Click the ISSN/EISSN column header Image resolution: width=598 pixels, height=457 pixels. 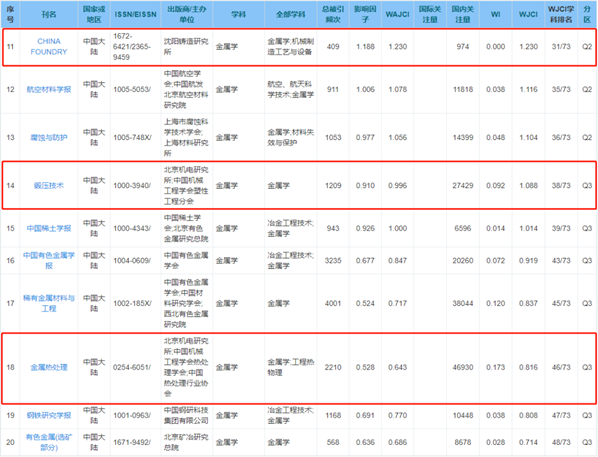135,14
